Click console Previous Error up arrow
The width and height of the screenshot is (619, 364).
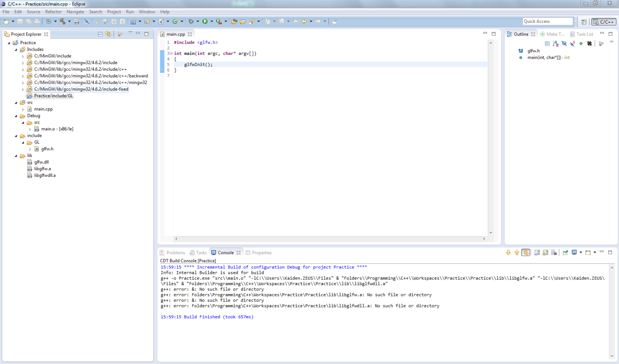click(x=517, y=253)
